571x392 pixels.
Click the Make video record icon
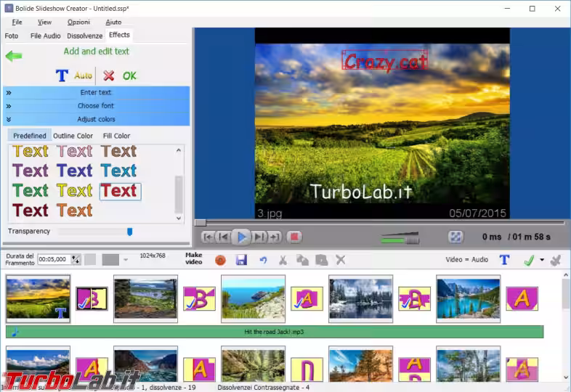(x=220, y=260)
